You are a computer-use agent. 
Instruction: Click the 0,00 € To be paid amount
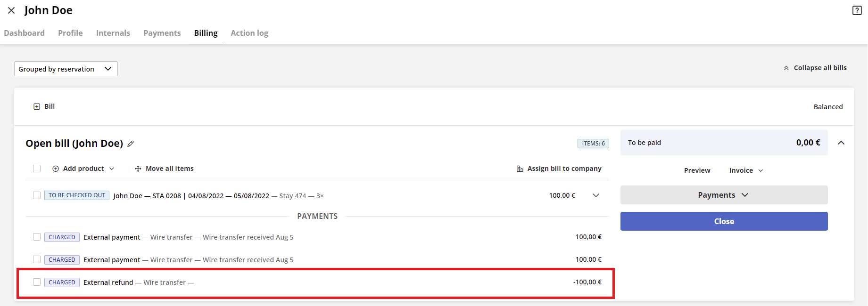808,143
